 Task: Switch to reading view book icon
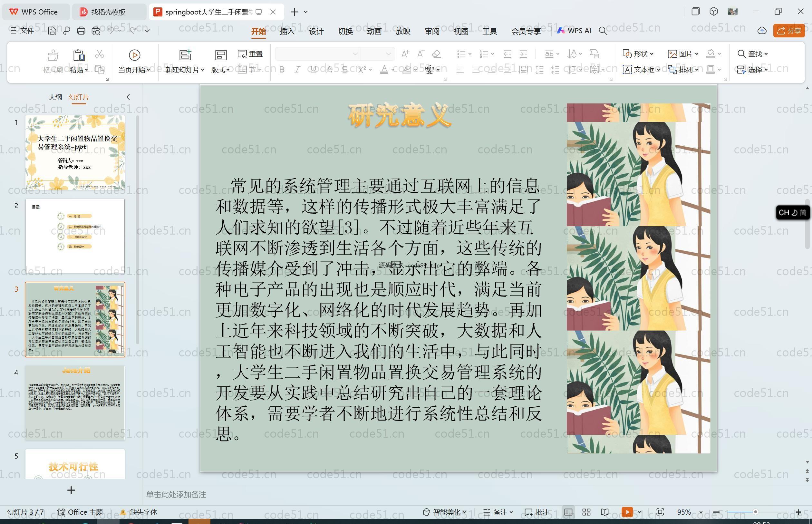tap(604, 512)
